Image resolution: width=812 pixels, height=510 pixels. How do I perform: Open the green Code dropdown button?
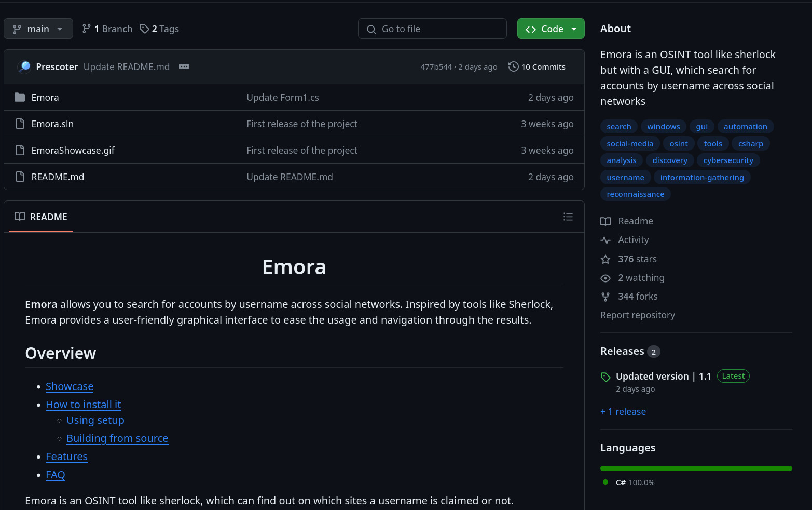pyautogui.click(x=550, y=29)
